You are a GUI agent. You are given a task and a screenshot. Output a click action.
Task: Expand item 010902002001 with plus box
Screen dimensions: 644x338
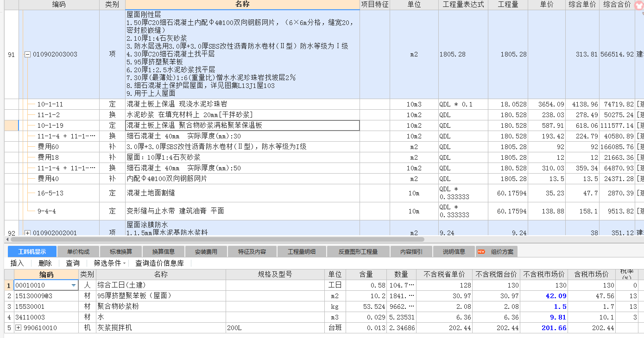pyautogui.click(x=27, y=233)
